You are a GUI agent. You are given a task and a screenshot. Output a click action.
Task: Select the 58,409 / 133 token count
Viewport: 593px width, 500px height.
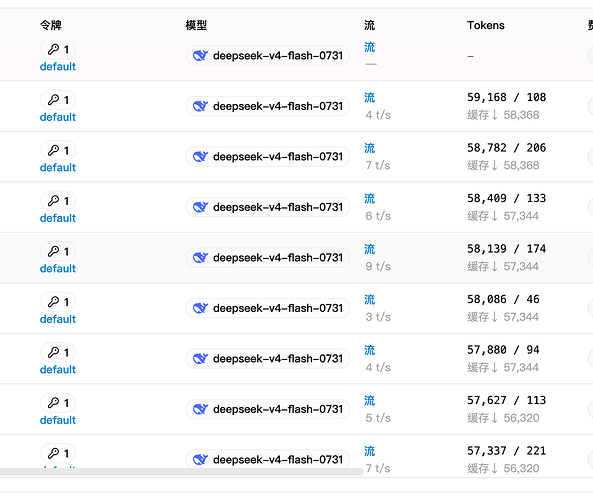(x=506, y=198)
